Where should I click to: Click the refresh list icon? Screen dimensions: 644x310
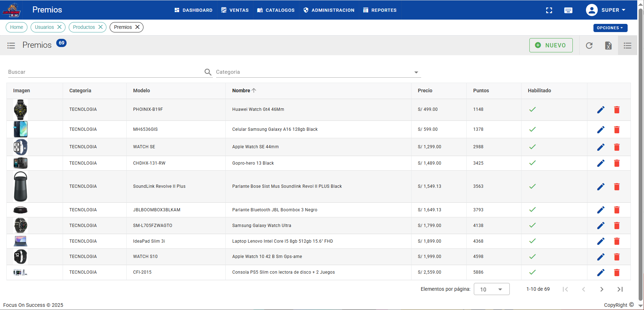click(589, 45)
